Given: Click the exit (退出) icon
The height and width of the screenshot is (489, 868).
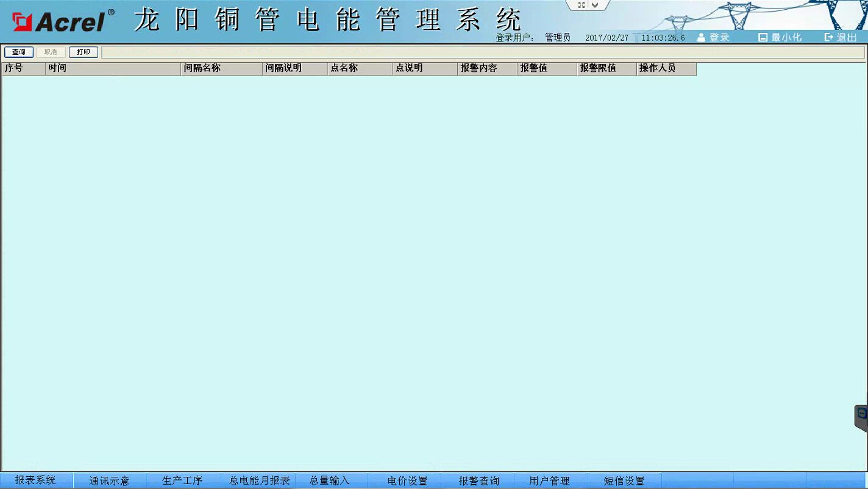Looking at the screenshot, I should click(x=828, y=37).
